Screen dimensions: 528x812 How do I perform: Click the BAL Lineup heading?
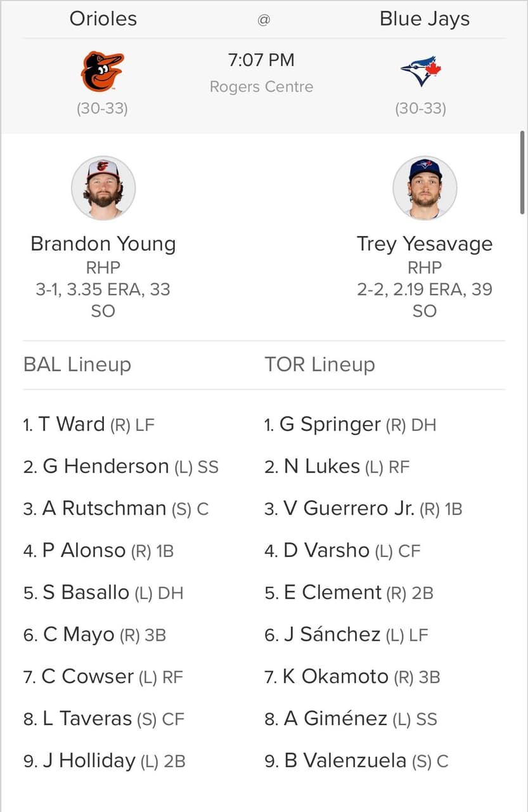[77, 364]
